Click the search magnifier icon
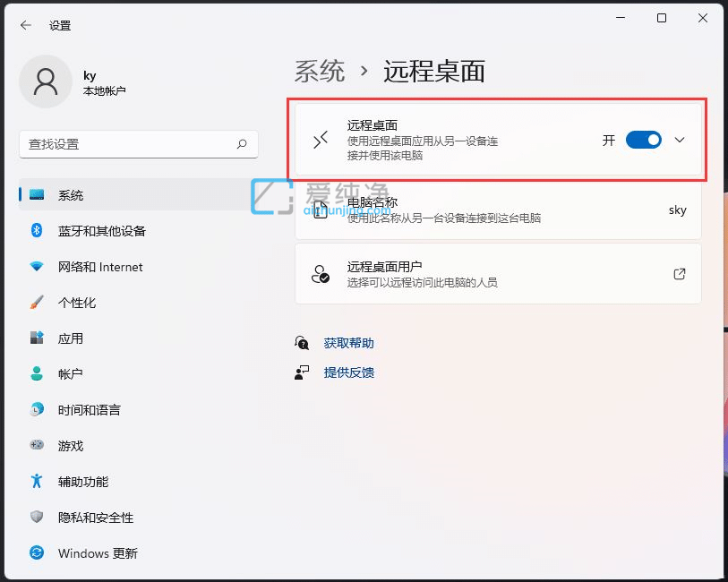Screen dimensions: 728x582 click(x=242, y=144)
